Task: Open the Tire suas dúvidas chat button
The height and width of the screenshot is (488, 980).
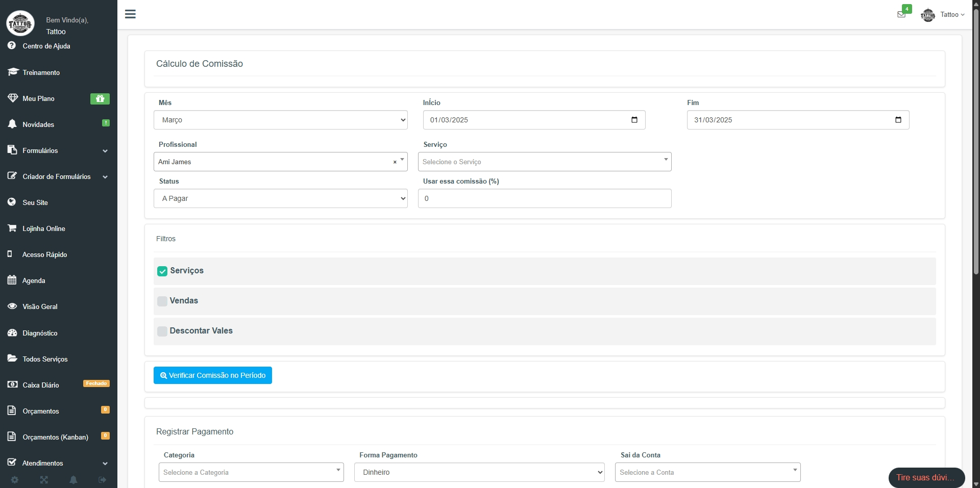Action: coord(926,478)
